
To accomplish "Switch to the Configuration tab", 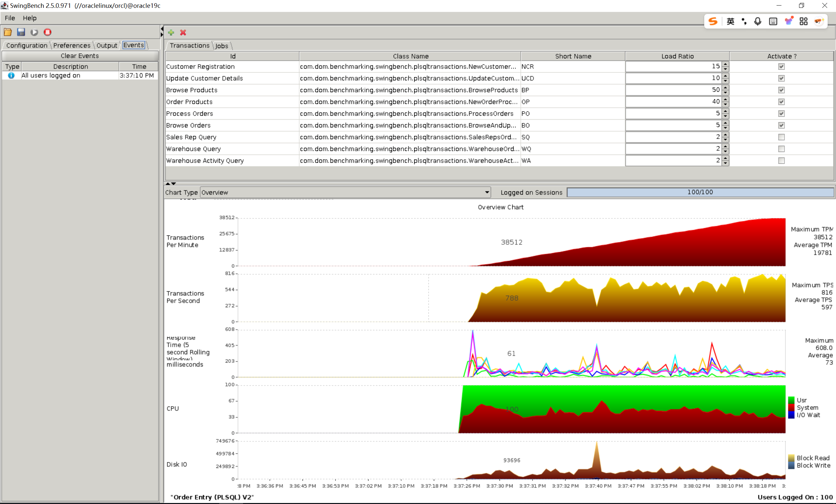I will tap(27, 45).
